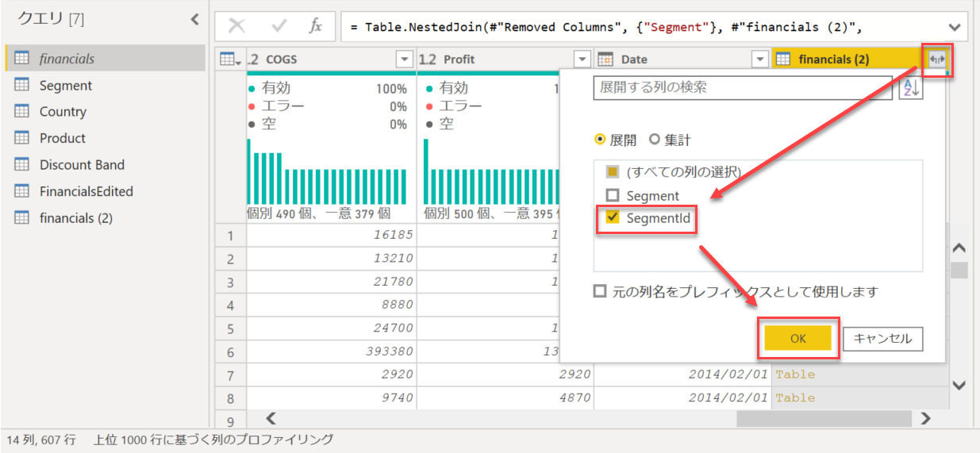Viewport: 980px width, 453px height.
Task: Click Profit cell with value 4870
Action: pyautogui.click(x=505, y=397)
